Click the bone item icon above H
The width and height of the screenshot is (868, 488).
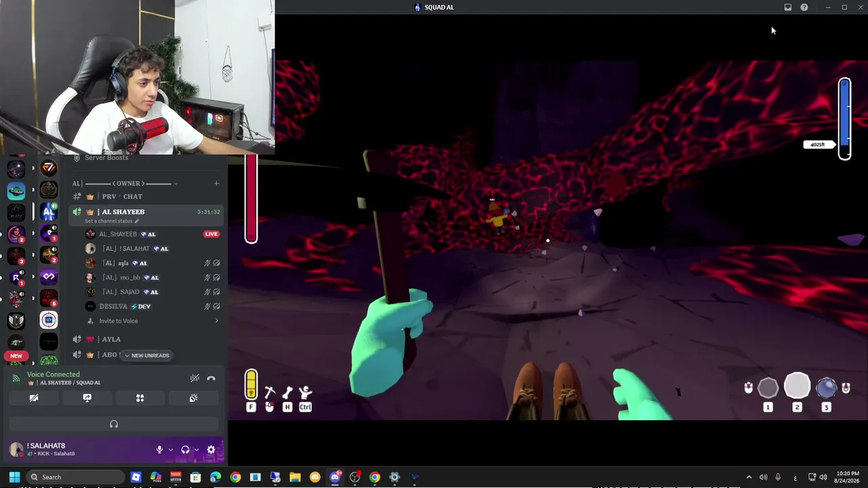pyautogui.click(x=288, y=392)
